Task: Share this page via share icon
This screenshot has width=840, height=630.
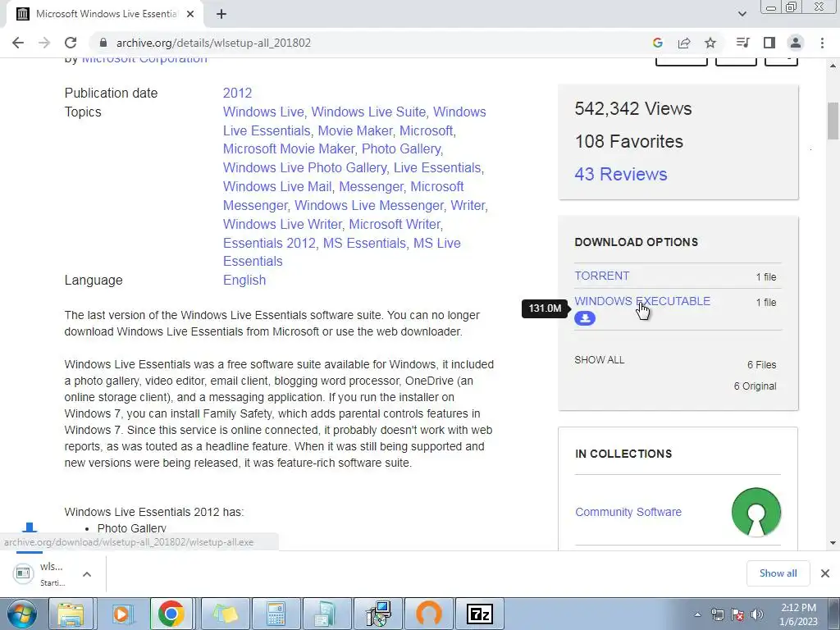Action: (x=684, y=43)
